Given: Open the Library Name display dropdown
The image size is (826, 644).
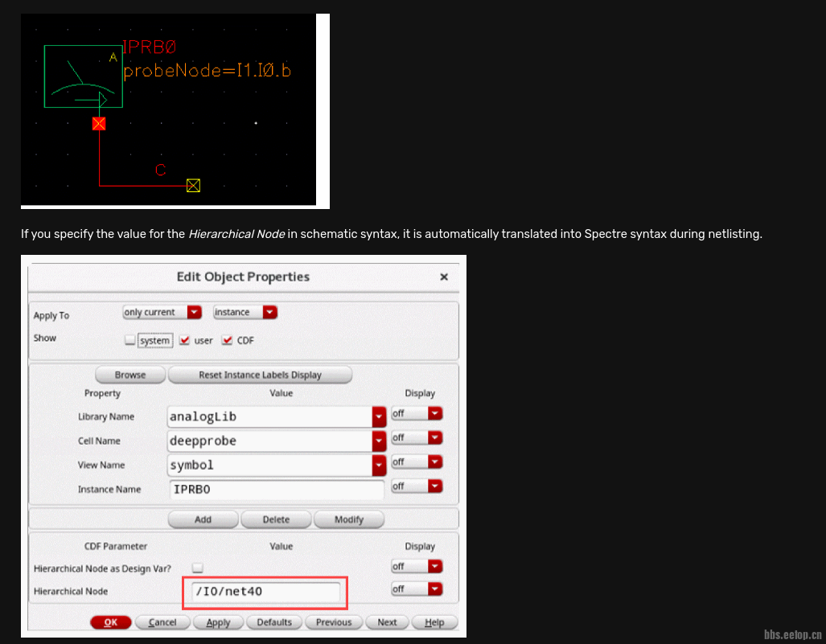Looking at the screenshot, I should 417,413.
